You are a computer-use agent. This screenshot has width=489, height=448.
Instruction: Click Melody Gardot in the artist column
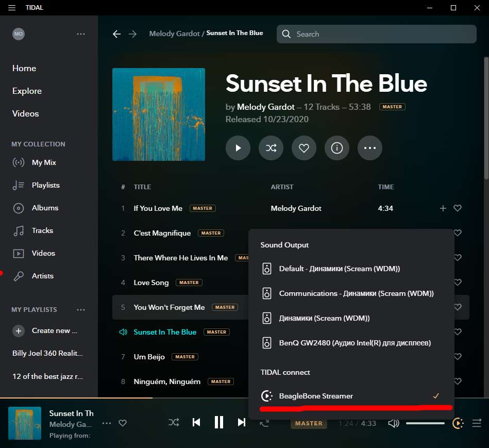(x=296, y=208)
